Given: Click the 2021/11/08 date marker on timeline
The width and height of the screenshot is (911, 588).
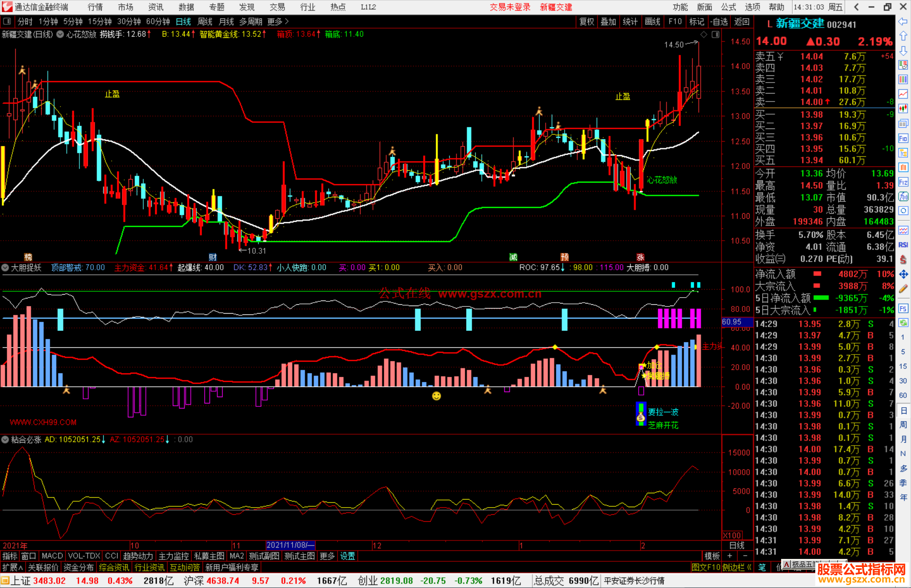Looking at the screenshot, I should click(x=291, y=545).
